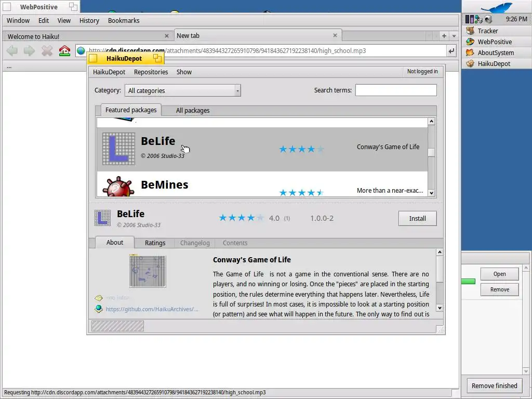This screenshot has width=532, height=399.
Task: Open the Show menu in HaikuDepot
Action: pyautogui.click(x=184, y=72)
